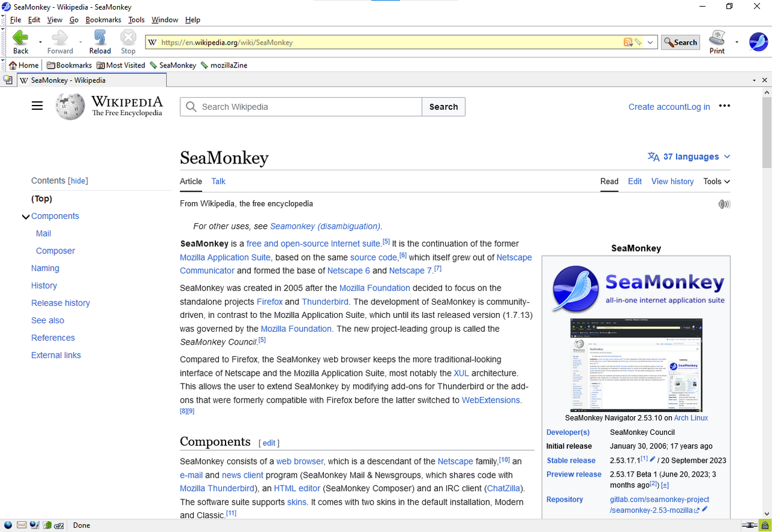
Task: Follow the Mozilla Application Suite link
Action: [x=225, y=257]
